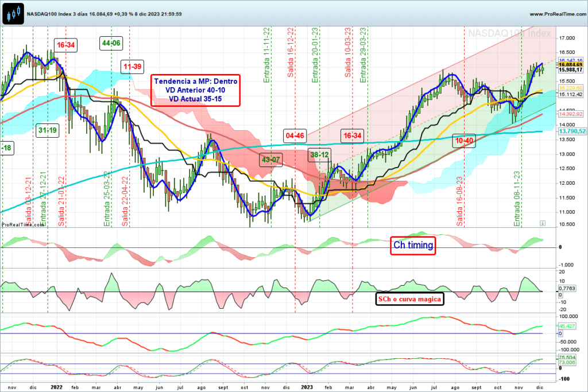Viewport: 588px width, 392px height.
Task: Select the 'Entrada 08-11-23' vertical marker label
Action: pos(517,199)
